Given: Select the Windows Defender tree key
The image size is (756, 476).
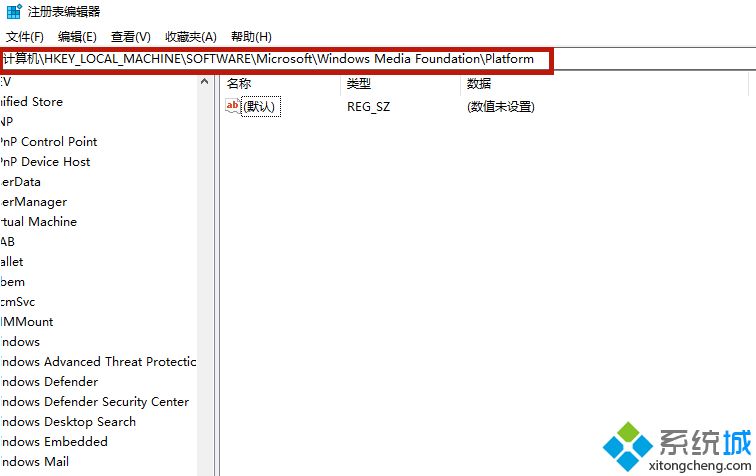Looking at the screenshot, I should [x=49, y=382].
